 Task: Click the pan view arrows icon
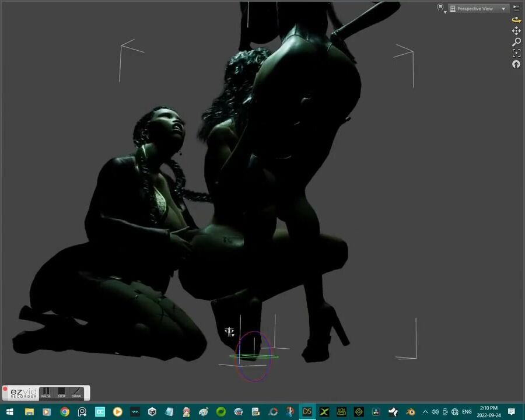516,30
